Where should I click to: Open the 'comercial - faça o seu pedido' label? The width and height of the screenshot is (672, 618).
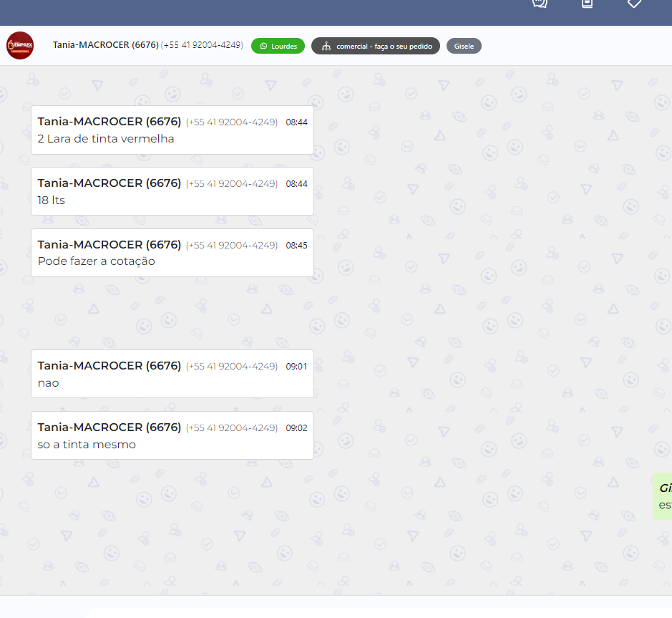coord(384,46)
